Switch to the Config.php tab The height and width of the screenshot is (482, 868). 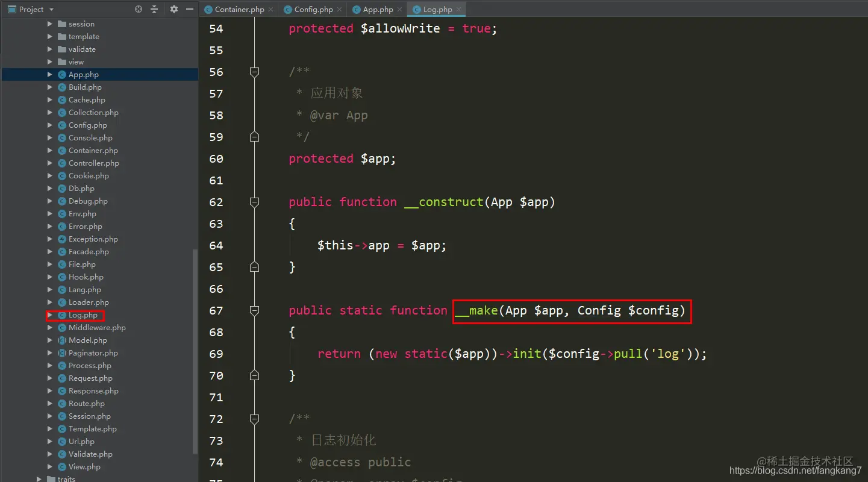pyautogui.click(x=313, y=10)
